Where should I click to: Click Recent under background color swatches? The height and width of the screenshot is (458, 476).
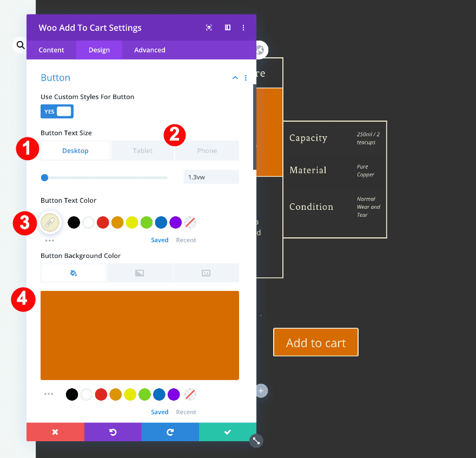pyautogui.click(x=186, y=412)
